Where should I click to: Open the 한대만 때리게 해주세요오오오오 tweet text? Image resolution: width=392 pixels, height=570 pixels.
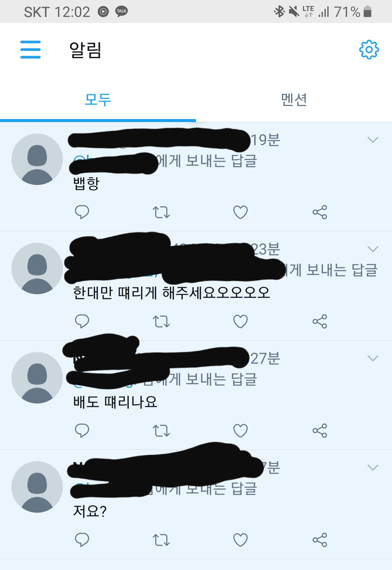171,293
